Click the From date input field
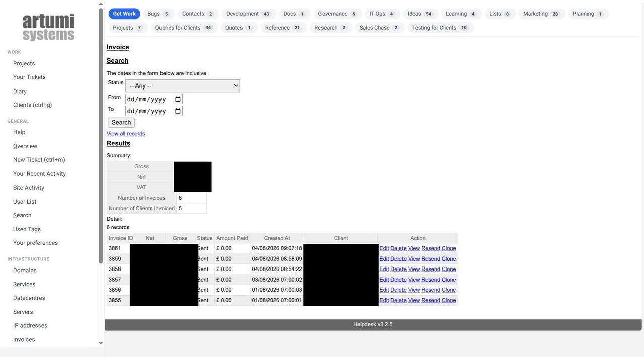This screenshot has width=644, height=357. [x=154, y=99]
